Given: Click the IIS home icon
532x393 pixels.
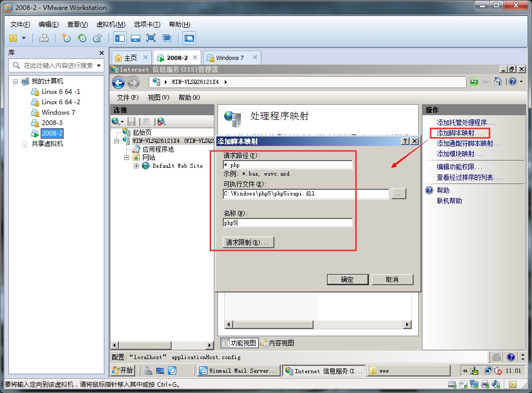Looking at the screenshot, I should (x=498, y=81).
